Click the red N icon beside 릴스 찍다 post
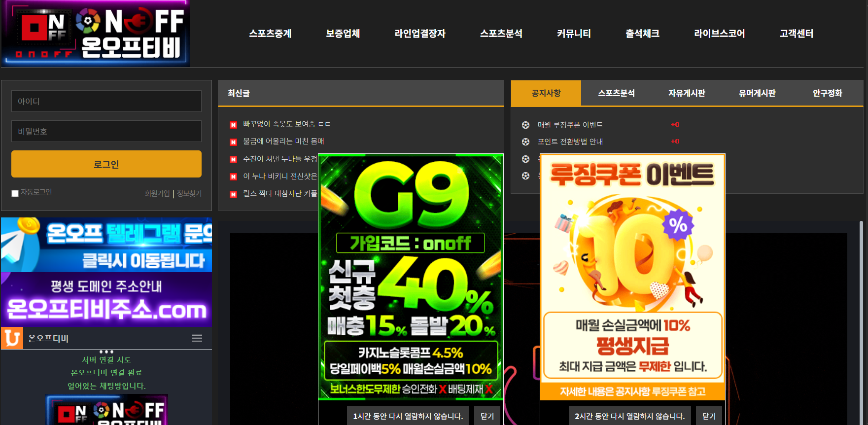This screenshot has width=868, height=425. 234,194
